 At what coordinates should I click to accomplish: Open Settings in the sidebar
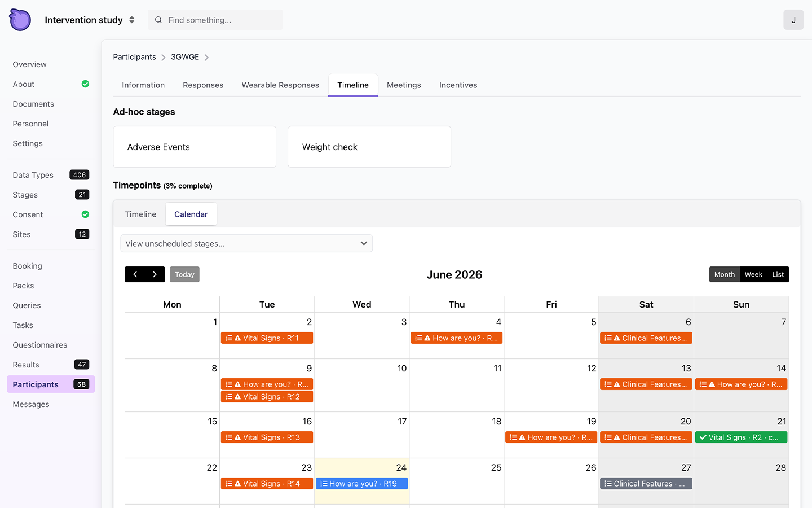pyautogui.click(x=28, y=143)
